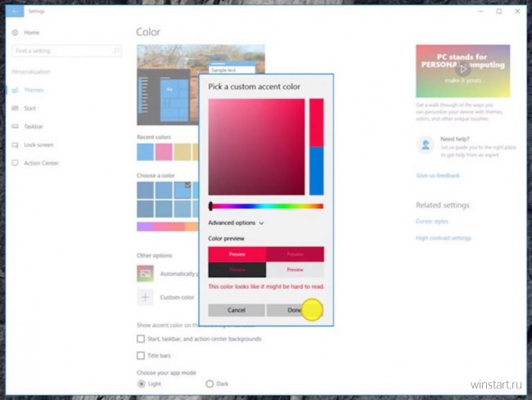Open the Themes section in sidebar
Image resolution: width=532 pixels, height=400 pixels.
pos(34,90)
